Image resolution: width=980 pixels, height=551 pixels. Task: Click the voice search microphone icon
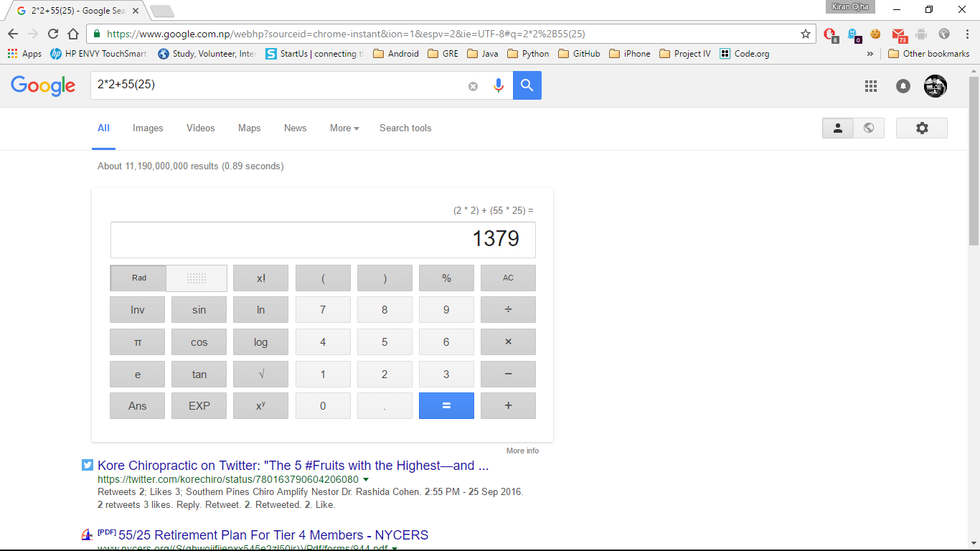pyautogui.click(x=499, y=85)
